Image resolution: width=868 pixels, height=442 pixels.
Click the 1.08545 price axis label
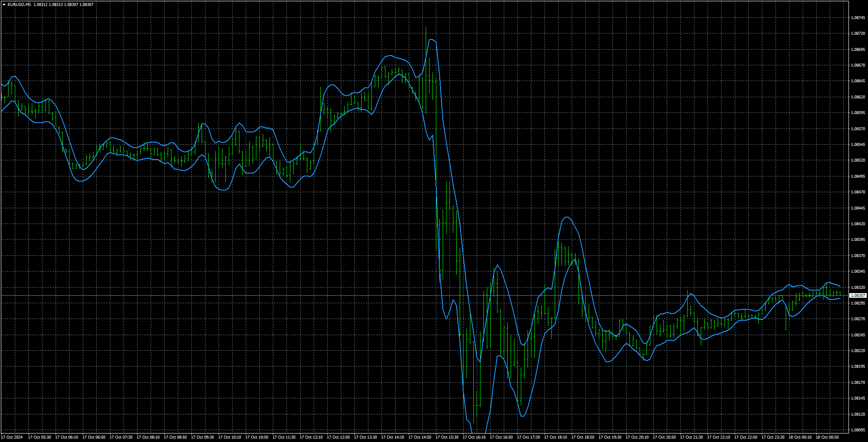pyautogui.click(x=858, y=144)
